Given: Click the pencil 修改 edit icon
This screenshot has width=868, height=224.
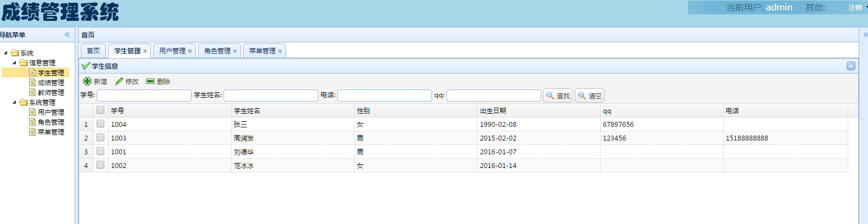Looking at the screenshot, I should pos(119,81).
